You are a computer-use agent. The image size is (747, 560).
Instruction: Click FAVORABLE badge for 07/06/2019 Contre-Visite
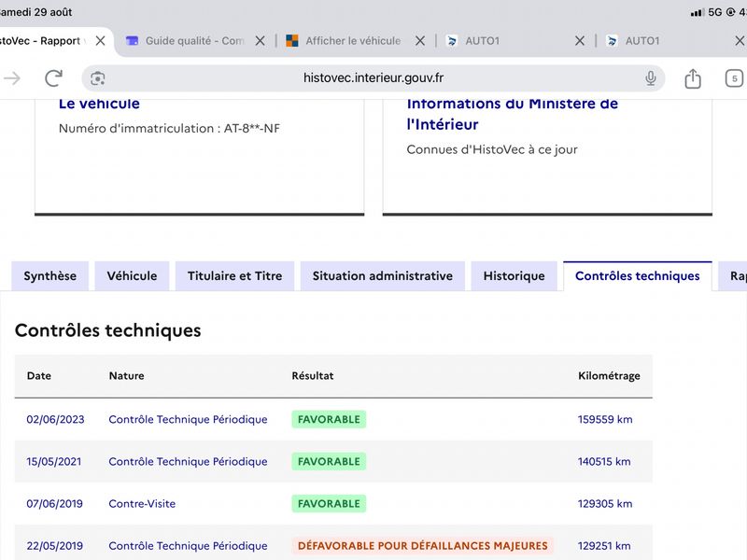[x=329, y=504]
